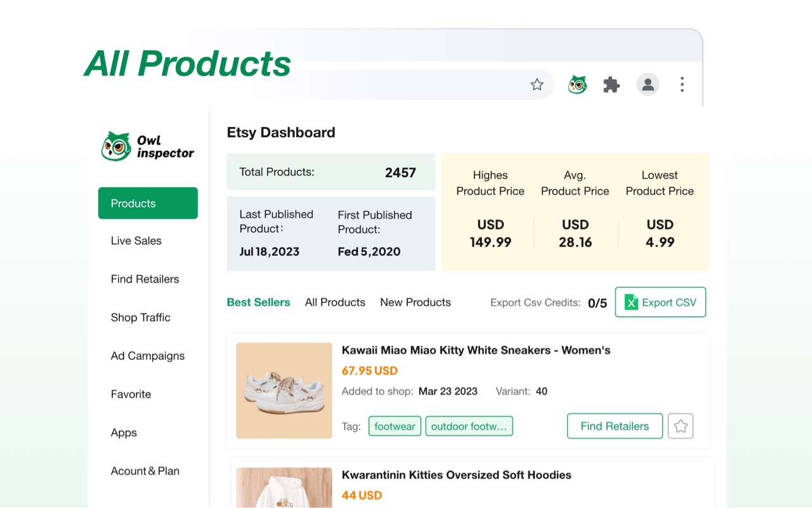Open the browser three-dot menu
The height and width of the screenshot is (508, 812).
(682, 84)
